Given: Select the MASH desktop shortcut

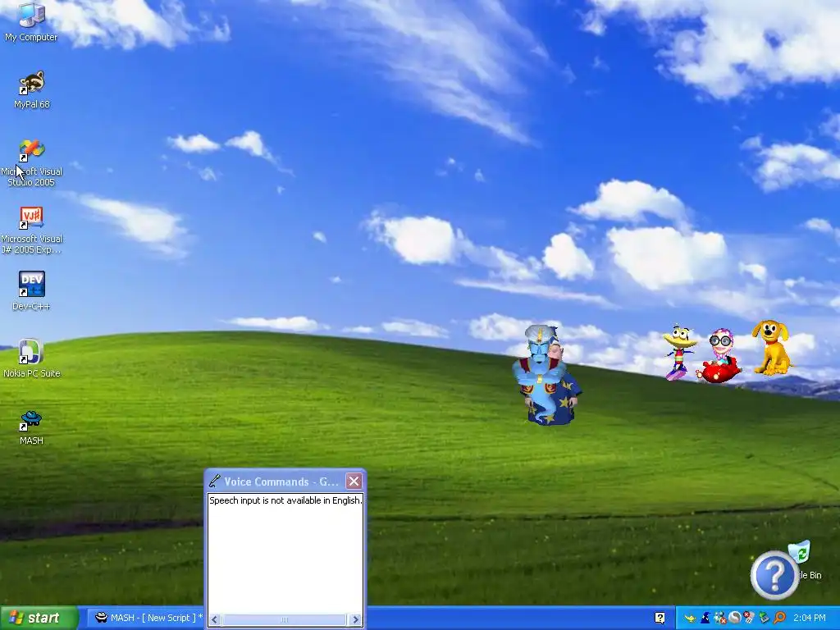Looking at the screenshot, I should (x=31, y=426).
